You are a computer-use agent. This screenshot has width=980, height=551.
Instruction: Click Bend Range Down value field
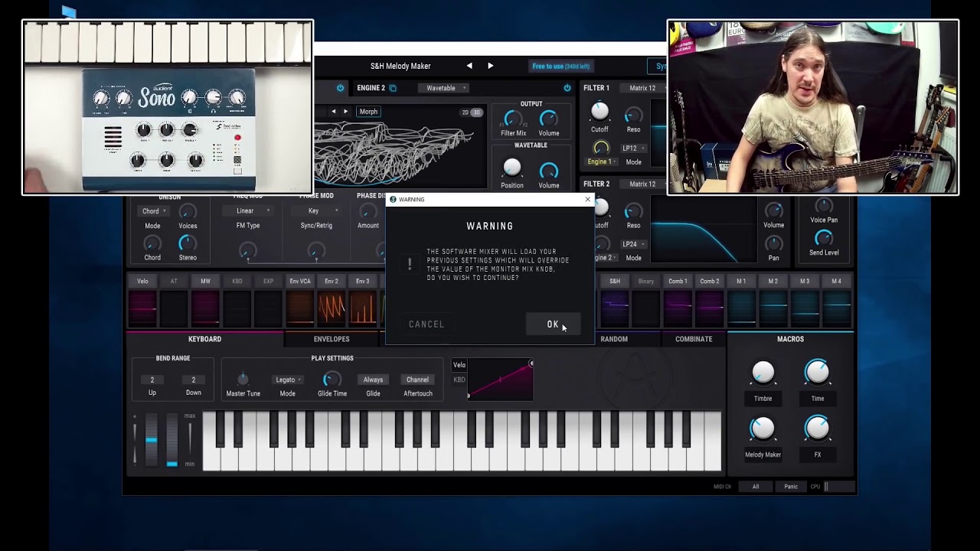coord(193,380)
